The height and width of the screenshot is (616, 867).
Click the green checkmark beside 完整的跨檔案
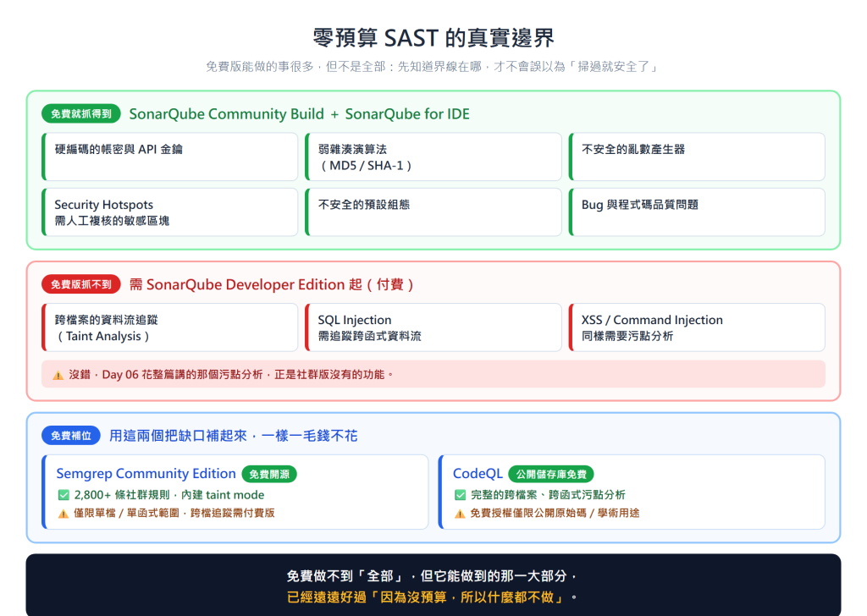(460, 495)
